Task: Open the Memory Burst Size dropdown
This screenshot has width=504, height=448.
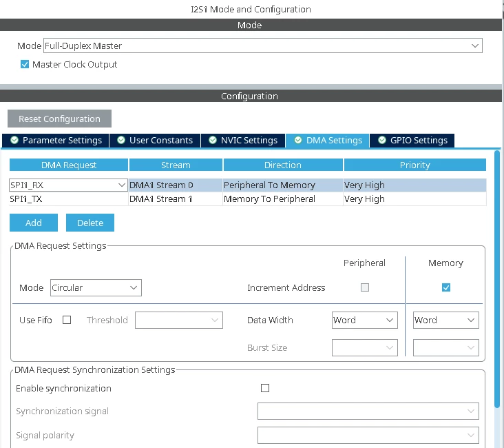Action: pyautogui.click(x=446, y=347)
